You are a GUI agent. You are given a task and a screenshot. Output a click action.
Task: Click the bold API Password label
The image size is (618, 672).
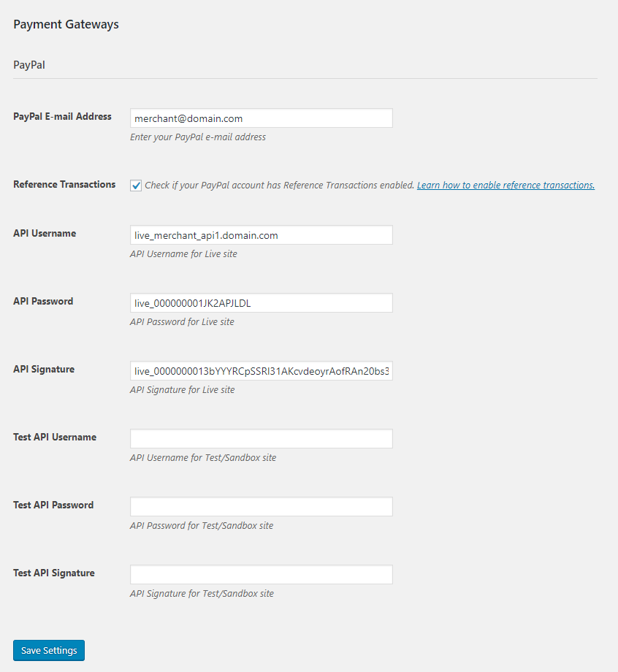coord(43,301)
